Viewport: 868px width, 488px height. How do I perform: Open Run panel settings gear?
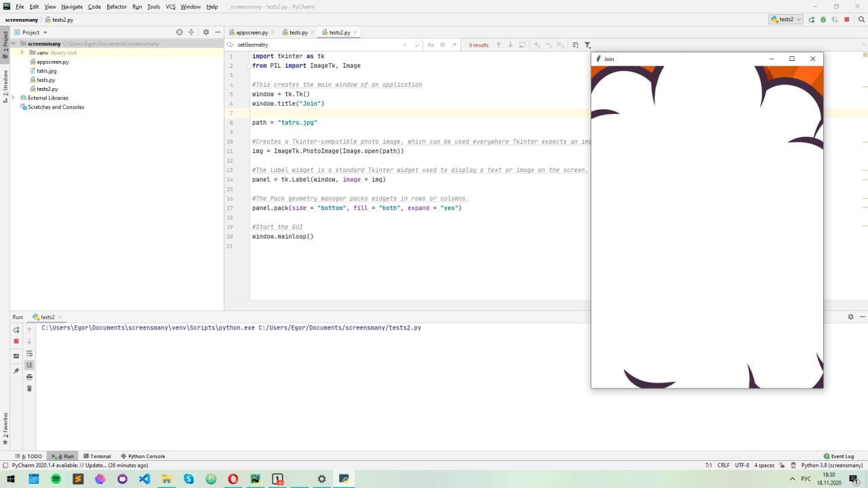pos(850,317)
